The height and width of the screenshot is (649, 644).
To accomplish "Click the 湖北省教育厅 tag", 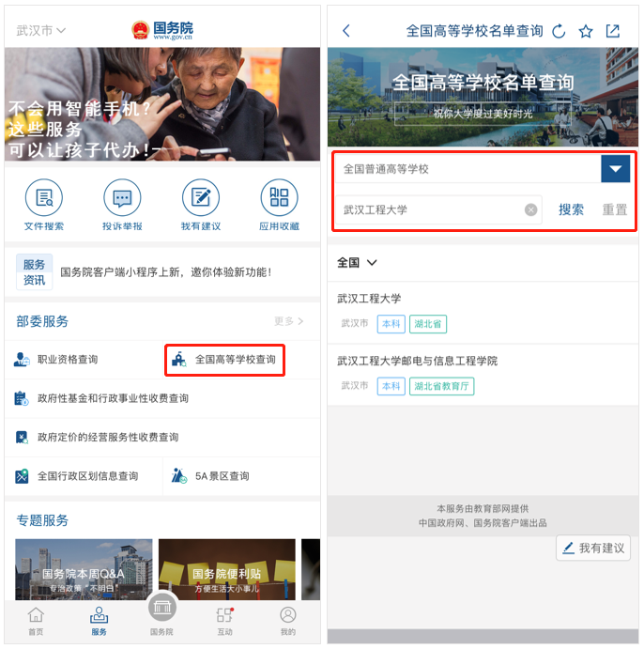I will tap(441, 386).
